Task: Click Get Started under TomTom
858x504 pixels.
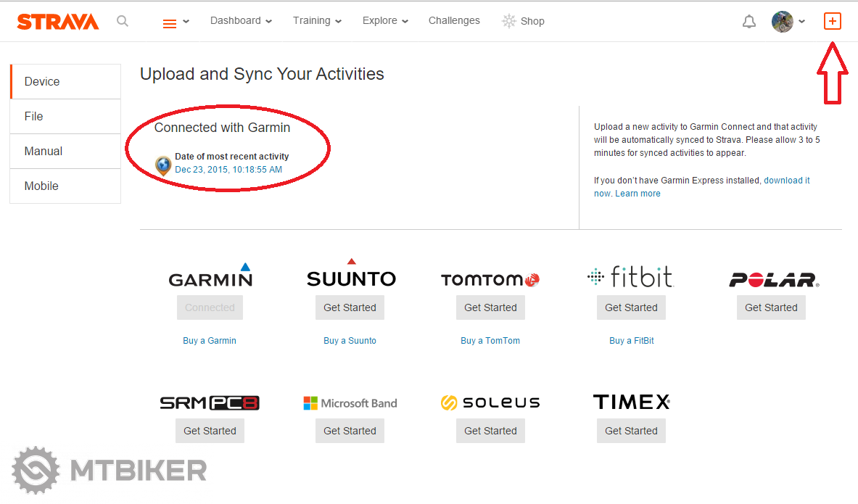Action: 490,307
